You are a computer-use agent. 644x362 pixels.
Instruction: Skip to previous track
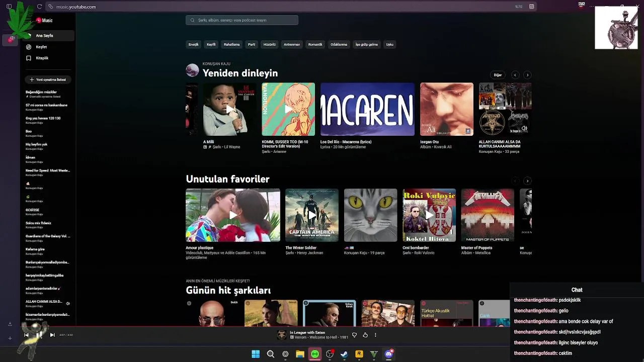point(26,335)
